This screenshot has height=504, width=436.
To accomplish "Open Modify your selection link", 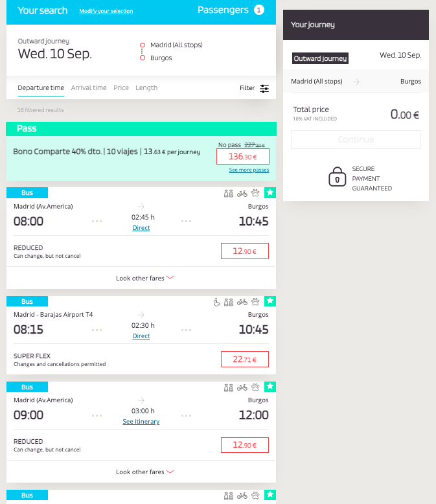I will 106,12.
